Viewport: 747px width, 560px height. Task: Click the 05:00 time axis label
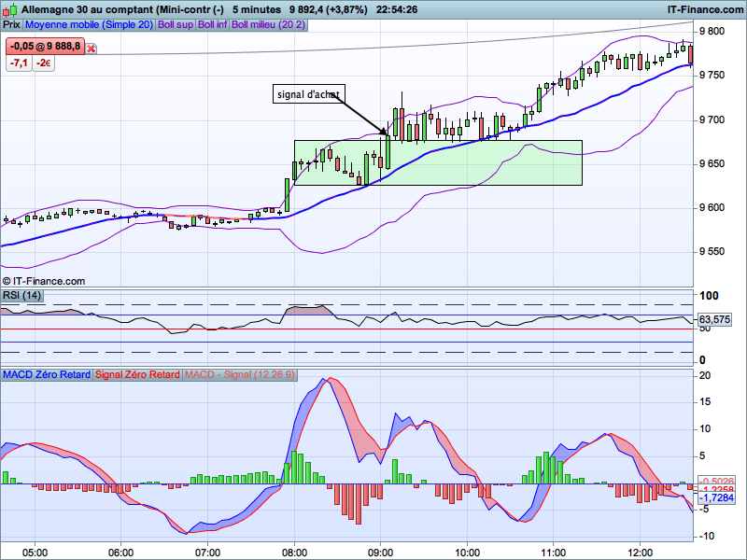pyautogui.click(x=35, y=553)
